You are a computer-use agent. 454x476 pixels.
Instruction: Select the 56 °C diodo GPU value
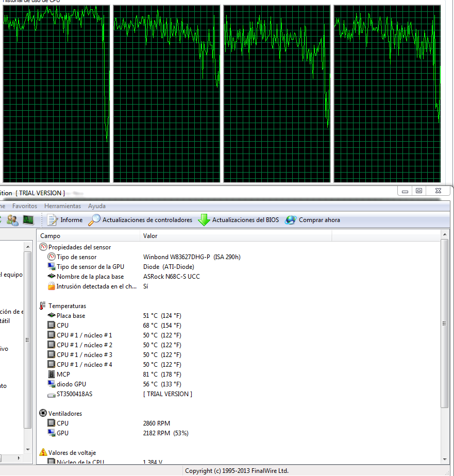pos(162,384)
